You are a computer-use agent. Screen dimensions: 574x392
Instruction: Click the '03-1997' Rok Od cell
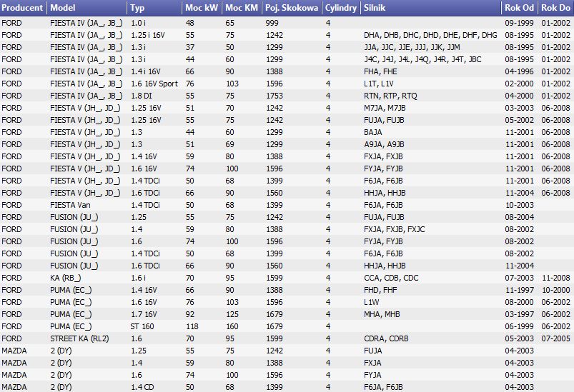pyautogui.click(x=520, y=314)
